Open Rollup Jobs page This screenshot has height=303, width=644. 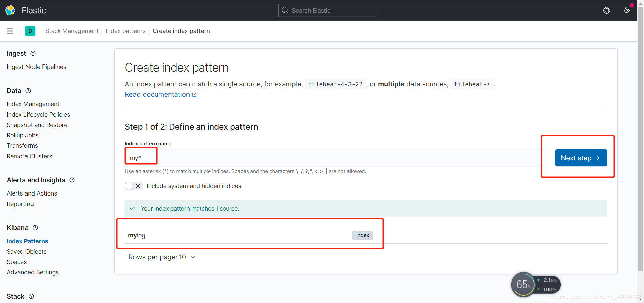(22, 135)
